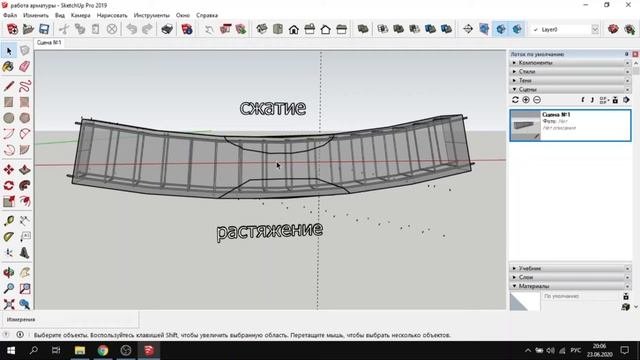Close the Компоненты panel with its x
Viewport: 640px width, 360px height.
pos(627,63)
